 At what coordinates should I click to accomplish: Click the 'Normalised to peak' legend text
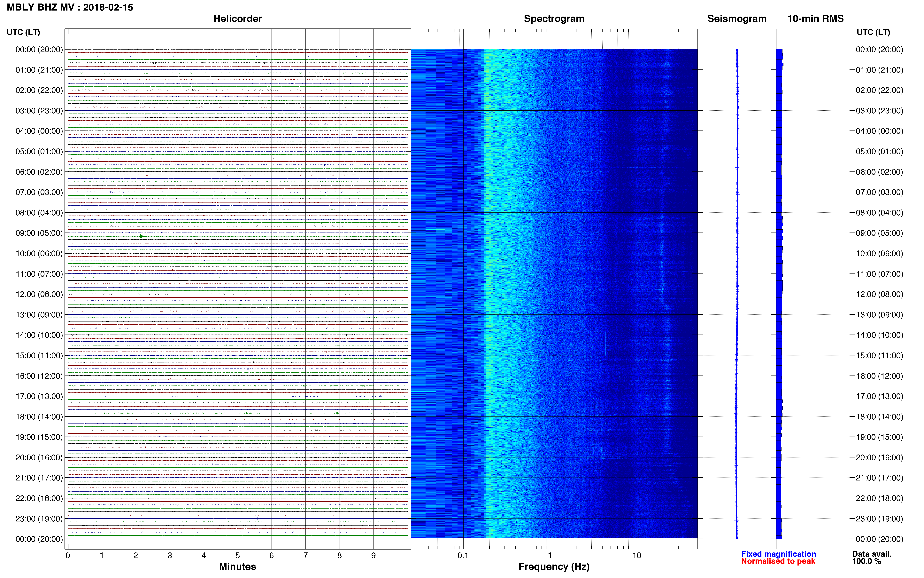pos(778,561)
